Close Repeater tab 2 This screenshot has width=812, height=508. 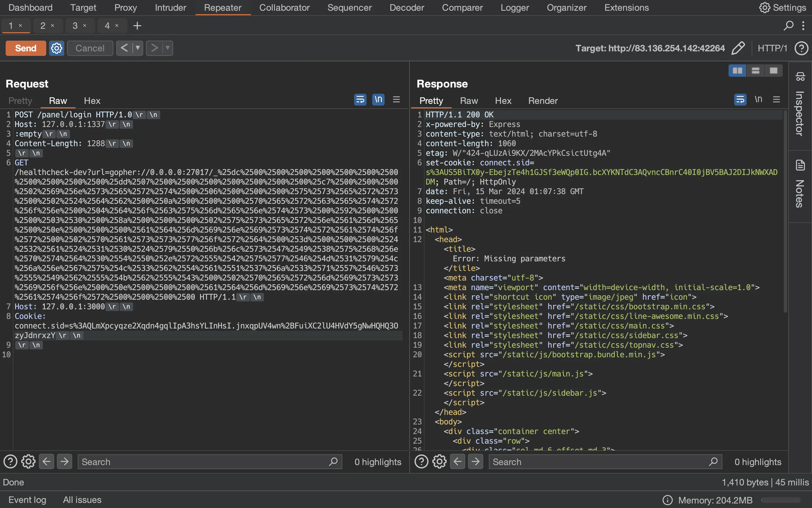(x=53, y=25)
